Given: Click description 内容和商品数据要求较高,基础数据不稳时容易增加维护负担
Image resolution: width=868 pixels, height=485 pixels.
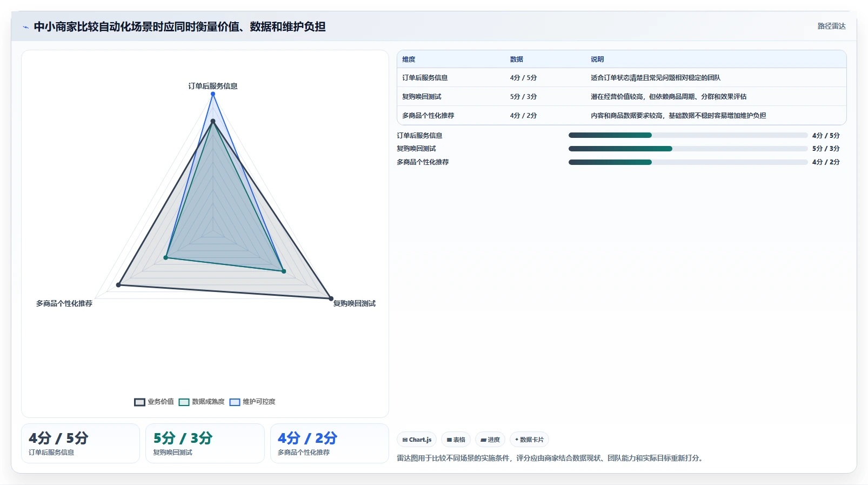Looking at the screenshot, I should pyautogui.click(x=678, y=116).
